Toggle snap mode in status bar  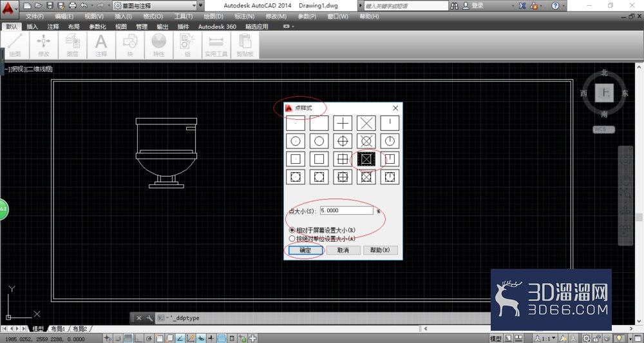point(117,338)
